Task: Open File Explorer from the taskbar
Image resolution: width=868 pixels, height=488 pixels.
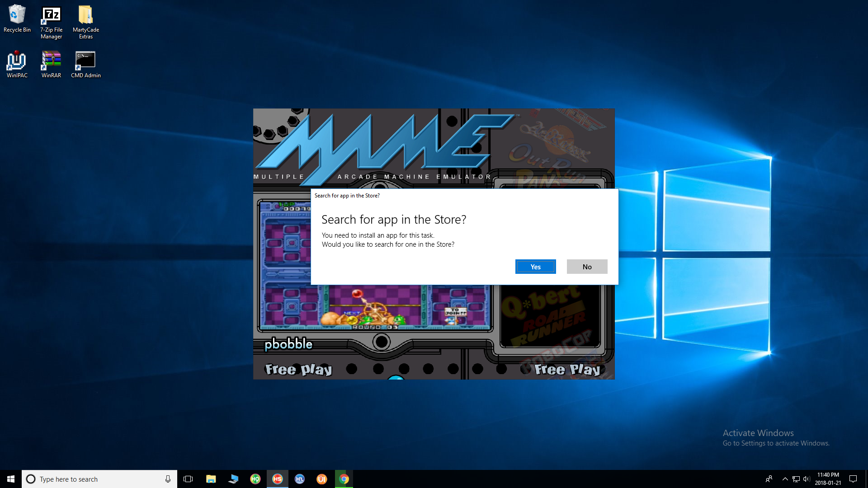Action: [211, 479]
